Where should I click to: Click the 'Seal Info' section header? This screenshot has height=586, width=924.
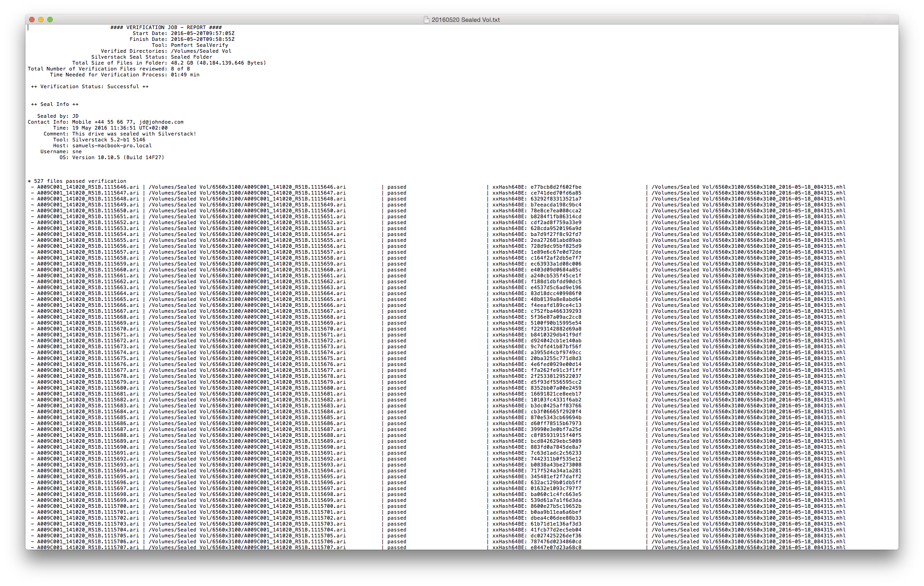[x=55, y=104]
